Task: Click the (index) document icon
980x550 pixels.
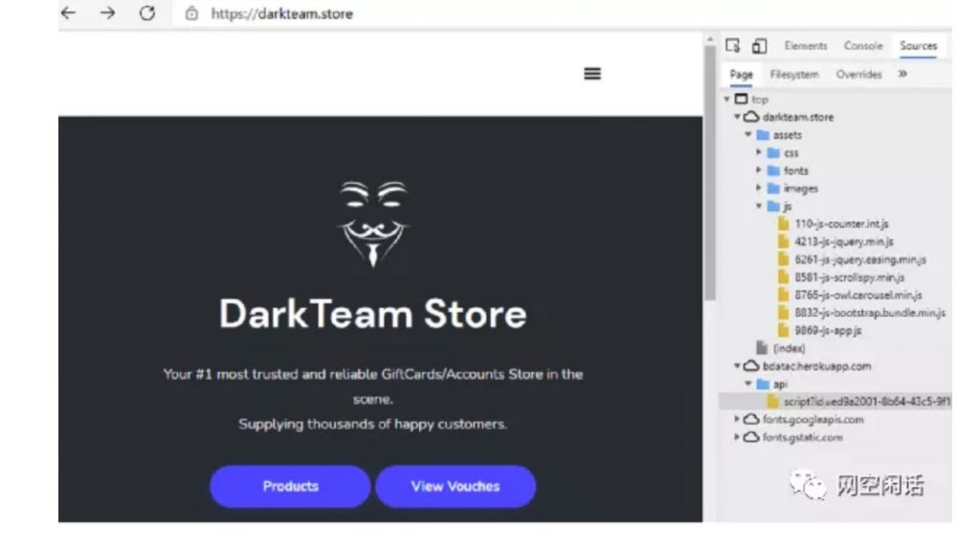Action: point(761,347)
